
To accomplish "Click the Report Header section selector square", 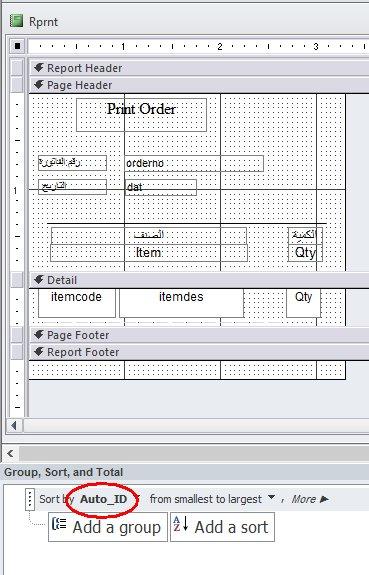I will (17, 68).
